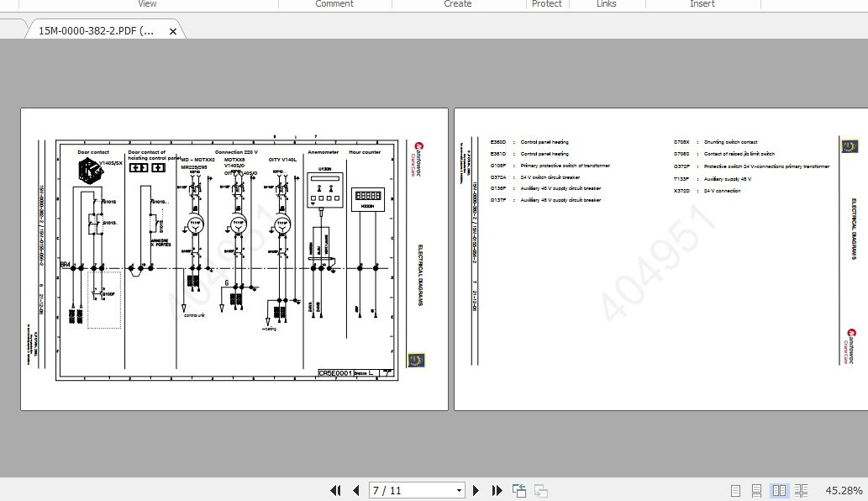The width and height of the screenshot is (868, 501).
Task: Switch to single page view mode
Action: coord(735,490)
